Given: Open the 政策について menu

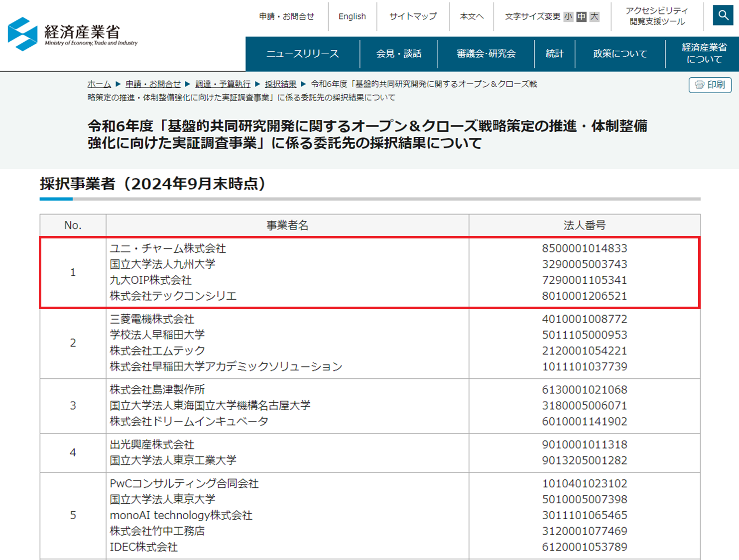Looking at the screenshot, I should 620,53.
